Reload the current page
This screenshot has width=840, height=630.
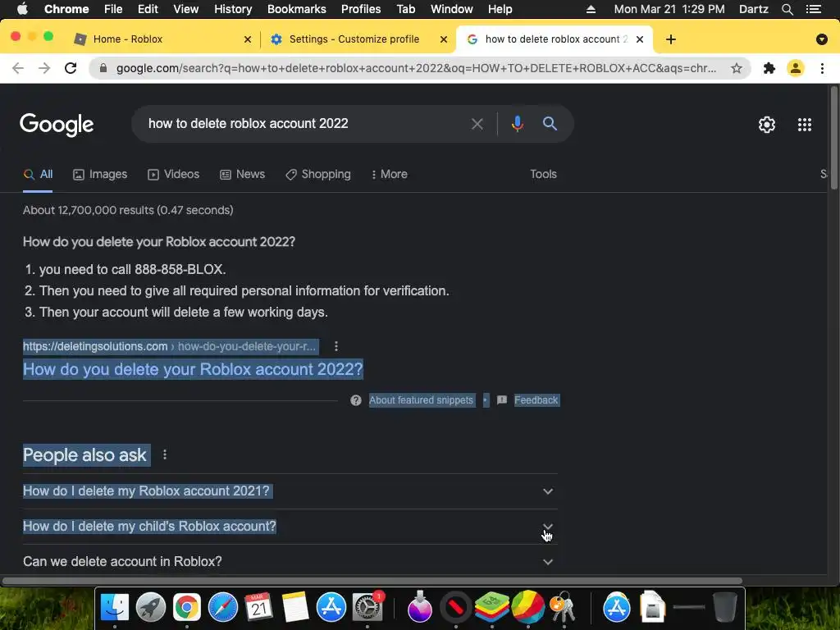point(71,68)
